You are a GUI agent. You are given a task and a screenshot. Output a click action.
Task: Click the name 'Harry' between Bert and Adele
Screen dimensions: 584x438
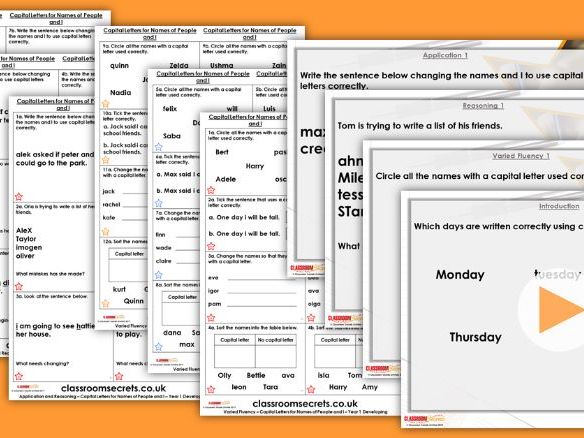click(x=255, y=166)
